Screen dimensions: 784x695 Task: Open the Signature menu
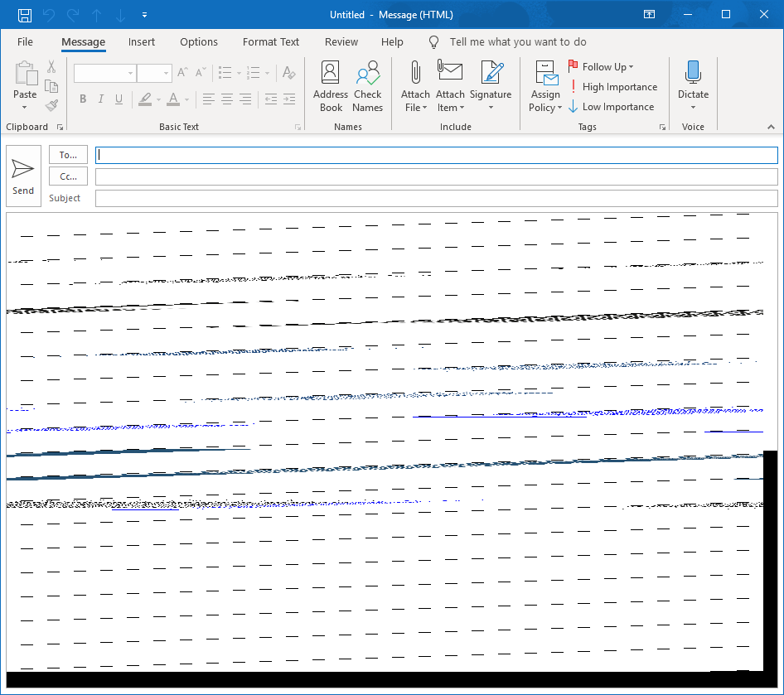pyautogui.click(x=491, y=86)
